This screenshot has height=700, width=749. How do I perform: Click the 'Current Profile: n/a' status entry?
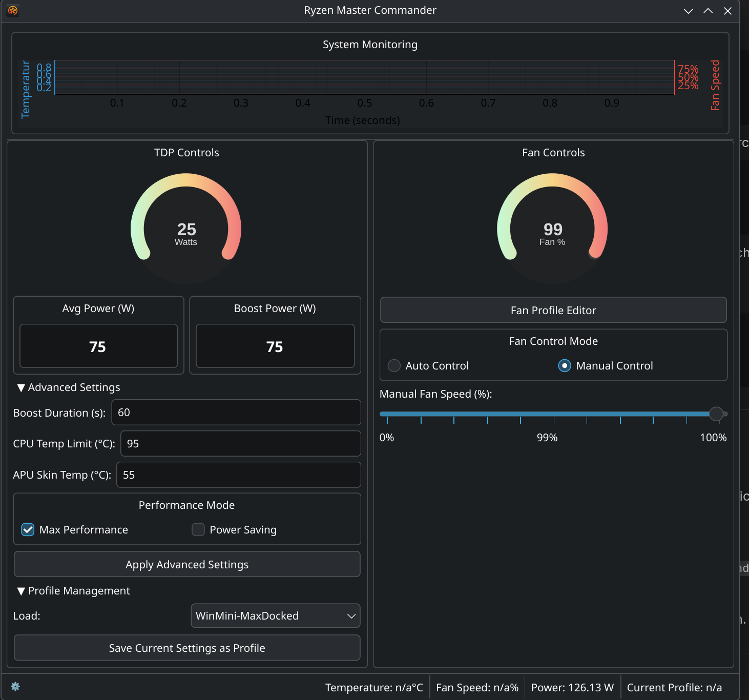674,688
